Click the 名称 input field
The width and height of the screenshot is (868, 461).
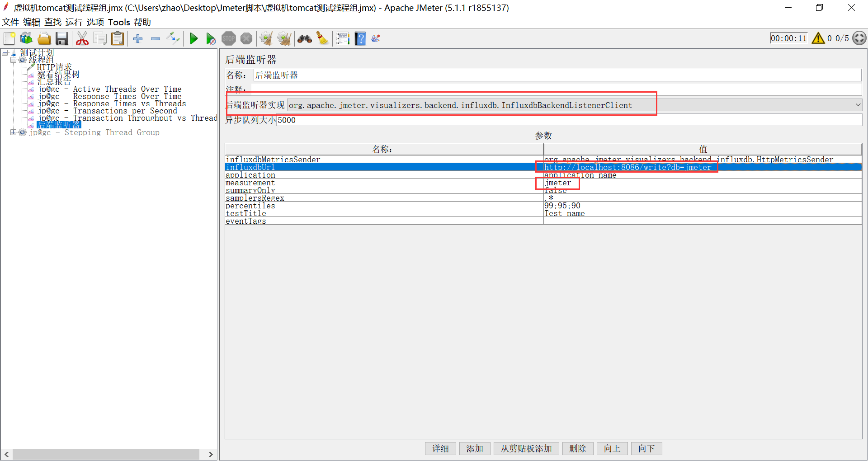tap(557, 75)
